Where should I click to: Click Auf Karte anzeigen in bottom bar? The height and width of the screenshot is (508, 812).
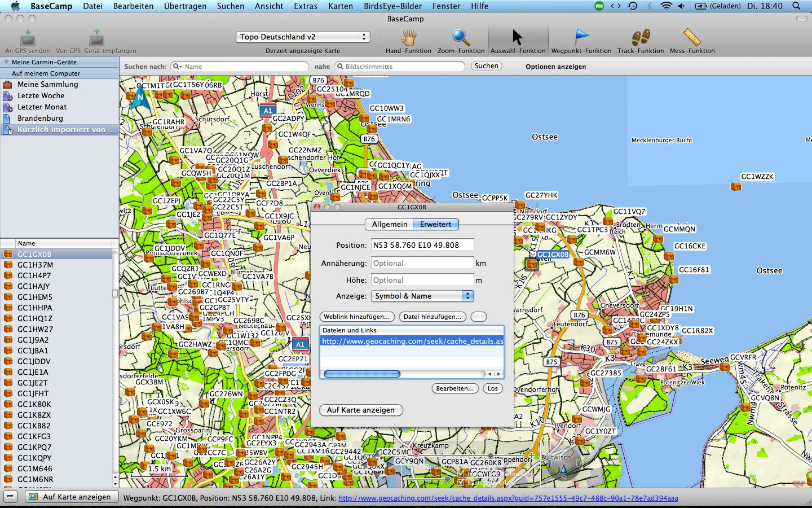(x=72, y=497)
